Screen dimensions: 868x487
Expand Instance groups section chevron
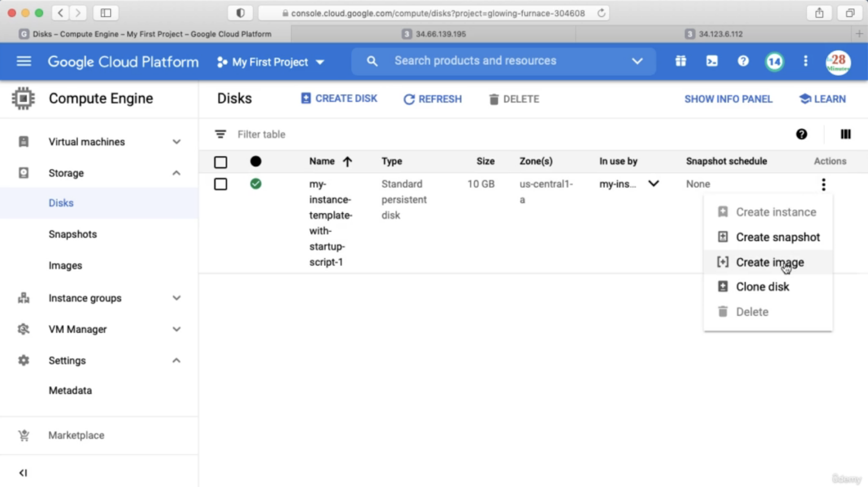click(x=176, y=298)
